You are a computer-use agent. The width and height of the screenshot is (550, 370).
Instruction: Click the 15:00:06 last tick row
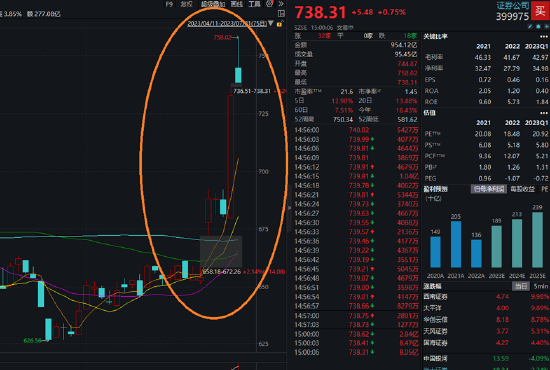(356, 352)
